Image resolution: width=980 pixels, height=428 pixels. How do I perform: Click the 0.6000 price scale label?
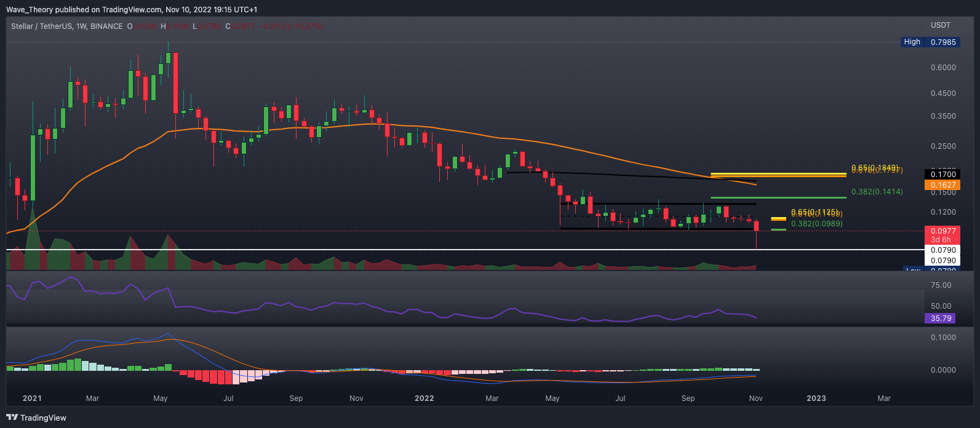(x=943, y=68)
